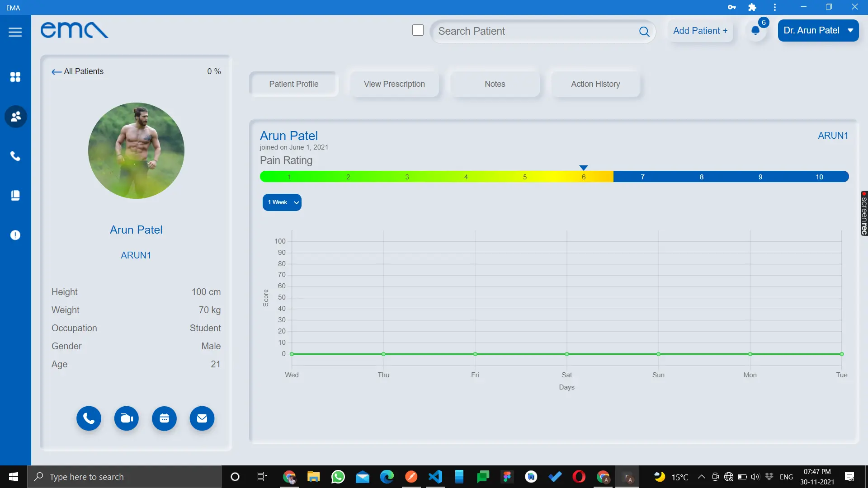Viewport: 868px width, 488px height.
Task: Click the 15°C weather widget
Action: click(x=672, y=477)
